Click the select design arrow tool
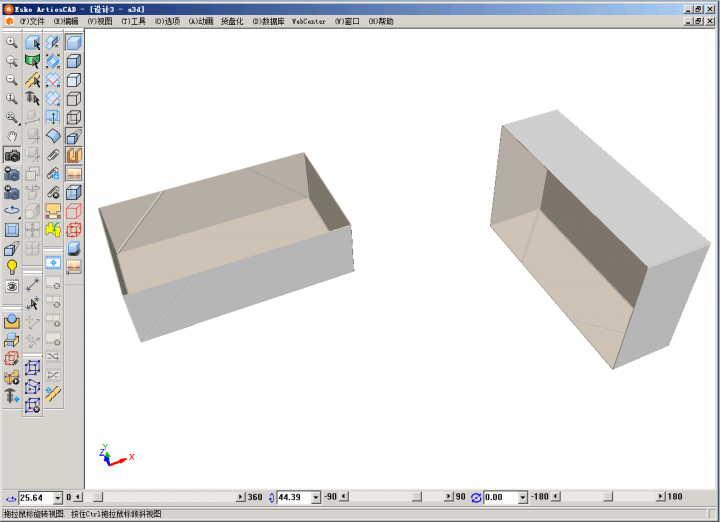Screen dimensions: 720x522 click(33, 42)
